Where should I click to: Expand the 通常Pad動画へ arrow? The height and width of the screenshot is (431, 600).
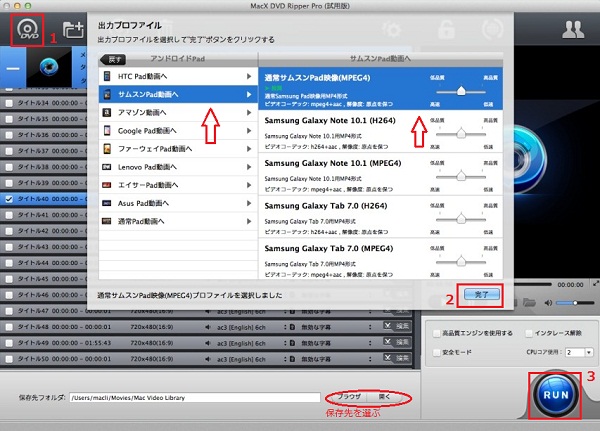(249, 221)
